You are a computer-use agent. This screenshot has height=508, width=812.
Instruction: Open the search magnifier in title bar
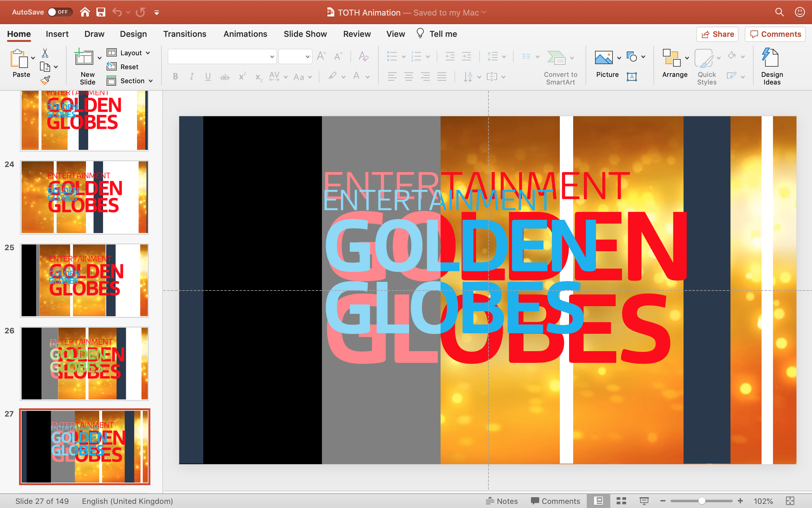(x=779, y=12)
